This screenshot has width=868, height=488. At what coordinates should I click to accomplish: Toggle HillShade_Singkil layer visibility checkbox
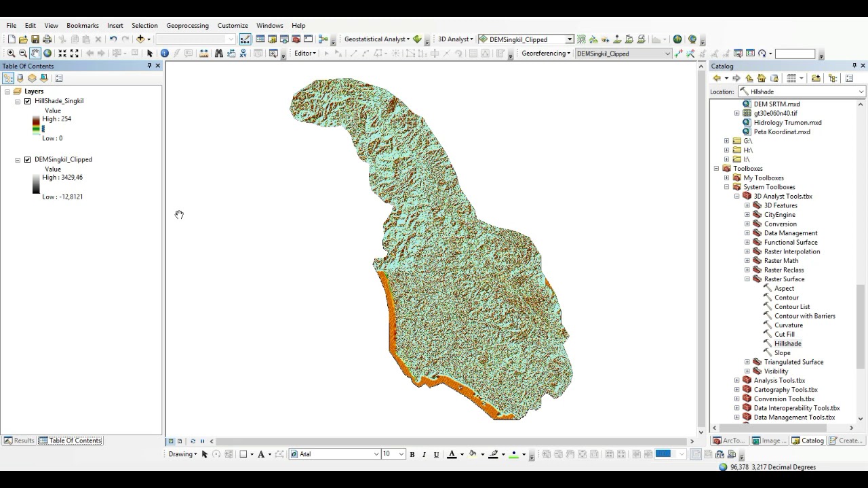tap(28, 101)
